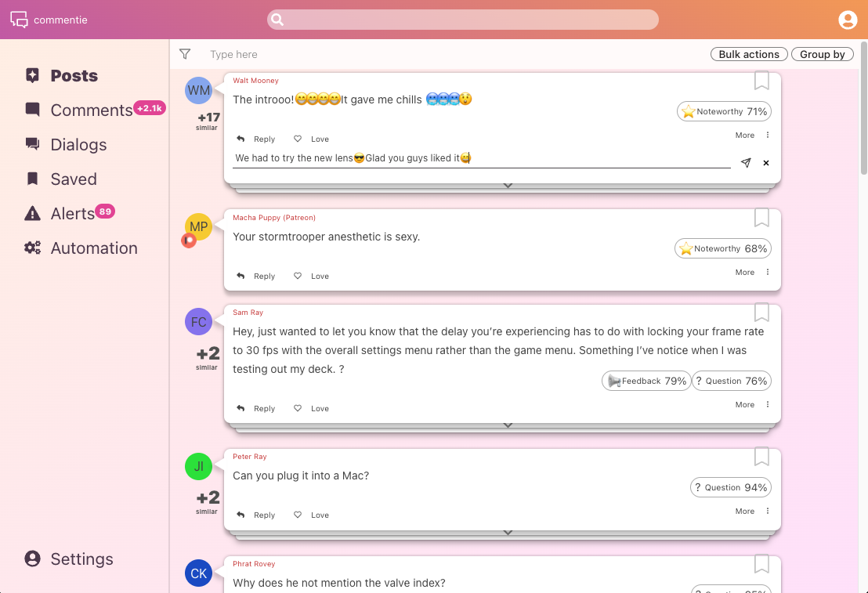This screenshot has height=593, width=868.
Task: Love Walt Mooney's comment heart
Action: (x=298, y=139)
